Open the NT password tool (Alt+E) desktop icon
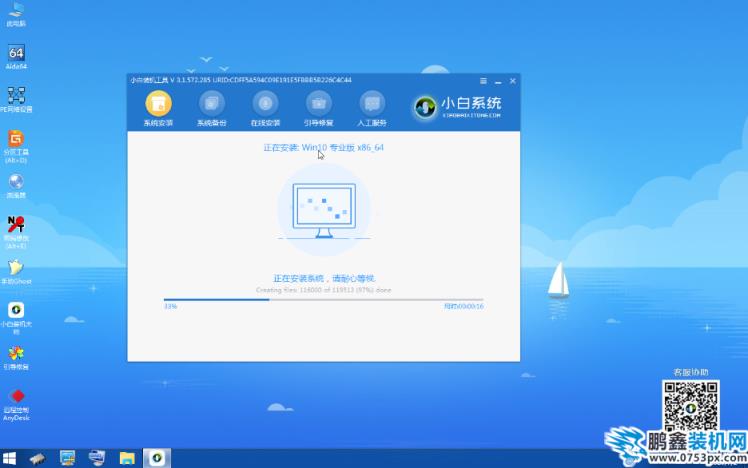Viewport: 748px width, 468px height. (16, 232)
